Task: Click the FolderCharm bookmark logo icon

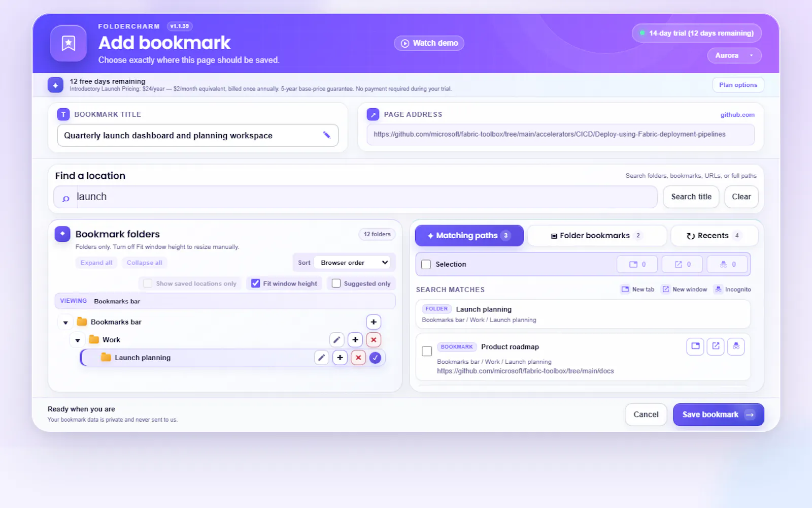Action: (69, 43)
